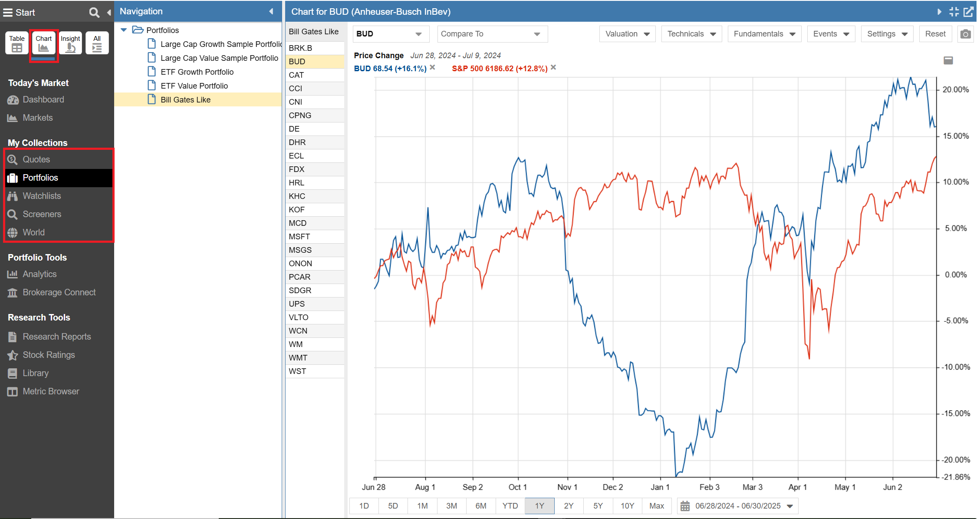Open Stock Ratings under Research Tools
This screenshot has width=980, height=519.
[49, 355]
